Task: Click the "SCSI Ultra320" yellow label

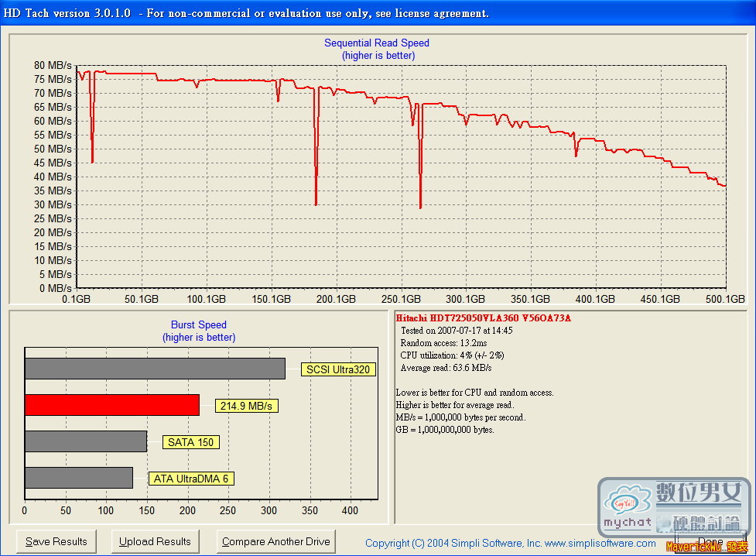Action: click(338, 369)
